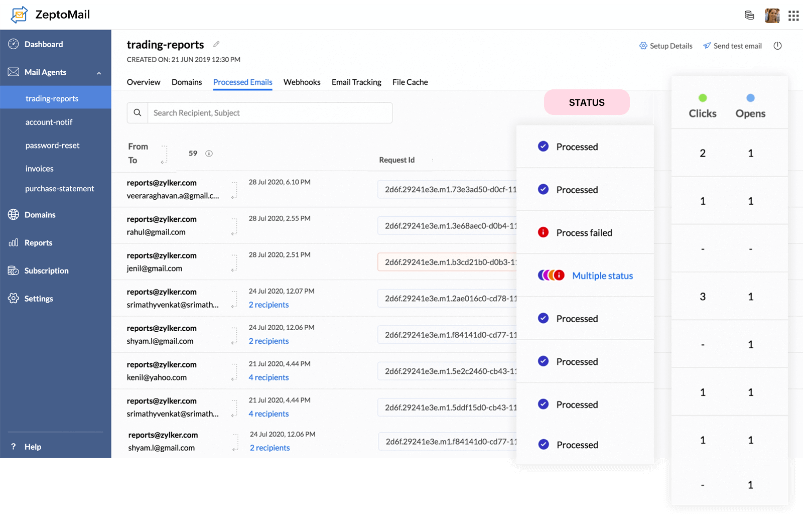
Task: Click highlighted request ID for jenil@gmail.com
Action: (x=447, y=262)
